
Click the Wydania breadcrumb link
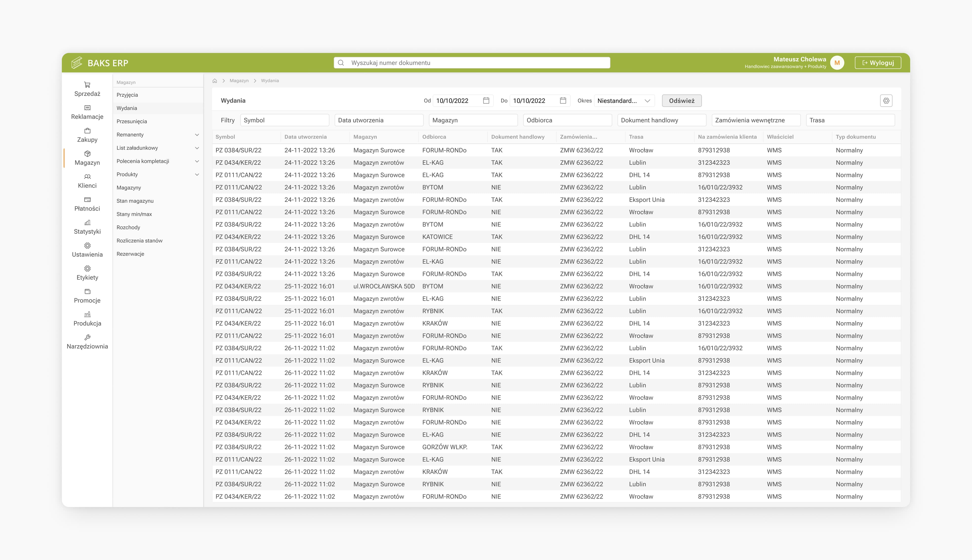click(270, 81)
